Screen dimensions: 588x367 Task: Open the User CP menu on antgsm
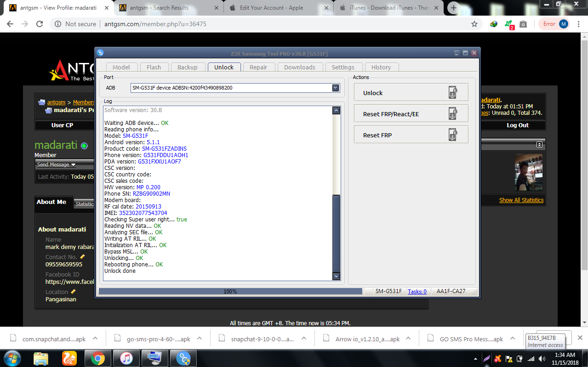62,125
